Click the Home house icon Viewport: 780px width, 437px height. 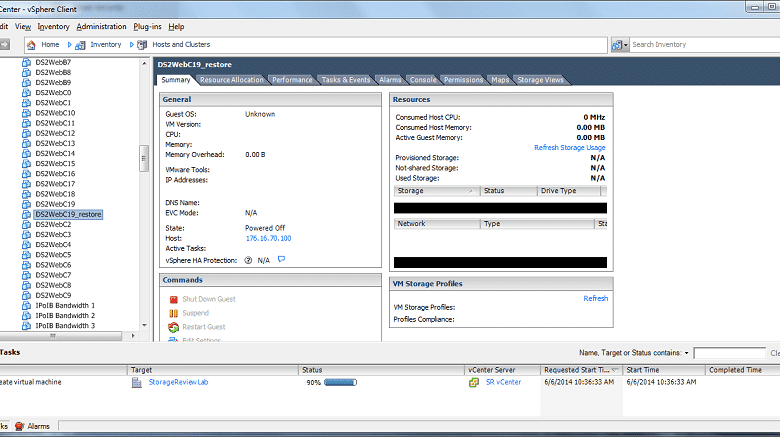tap(31, 45)
